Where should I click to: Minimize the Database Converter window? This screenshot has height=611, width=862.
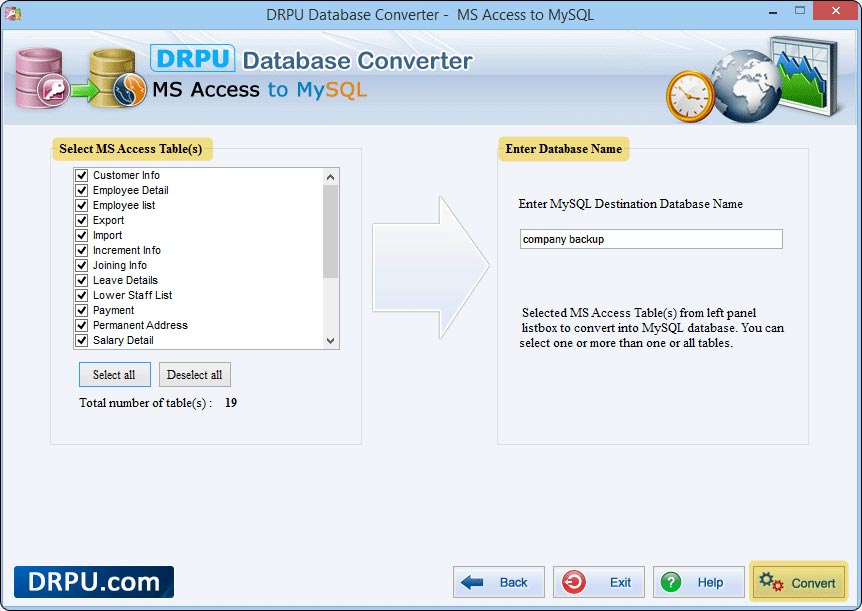[x=773, y=12]
